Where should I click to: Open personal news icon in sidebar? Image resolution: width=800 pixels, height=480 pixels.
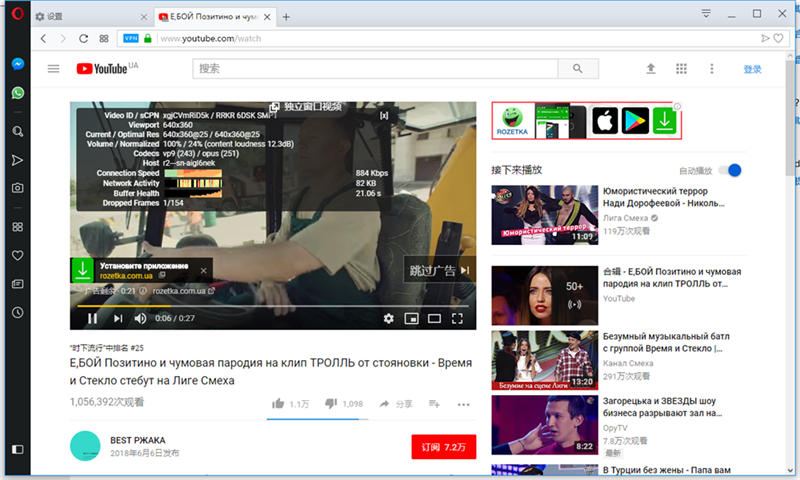click(x=17, y=284)
